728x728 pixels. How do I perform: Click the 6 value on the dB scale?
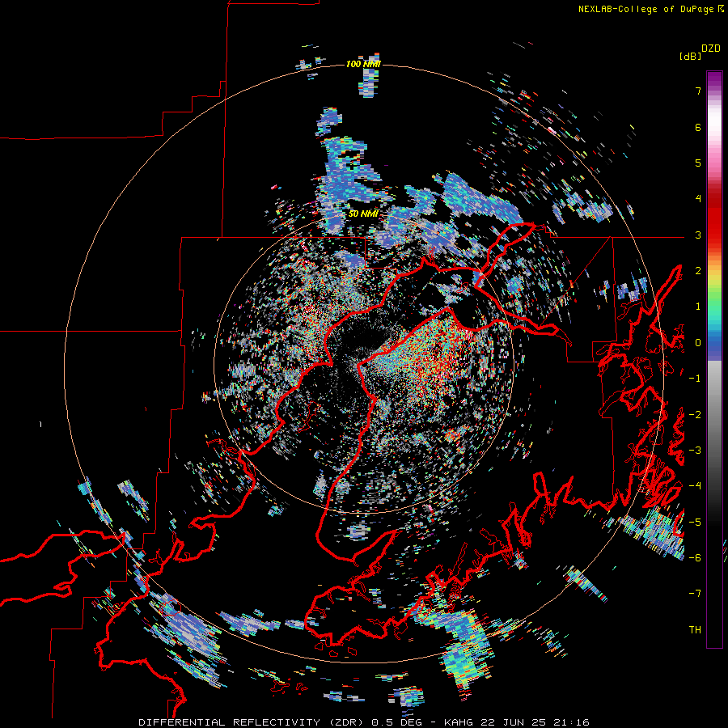coord(698,127)
